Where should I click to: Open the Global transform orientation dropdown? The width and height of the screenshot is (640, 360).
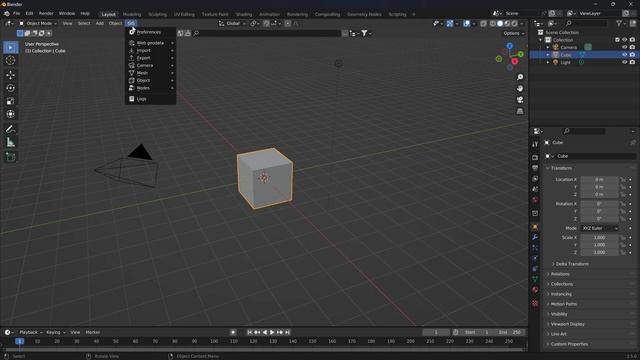[233, 24]
